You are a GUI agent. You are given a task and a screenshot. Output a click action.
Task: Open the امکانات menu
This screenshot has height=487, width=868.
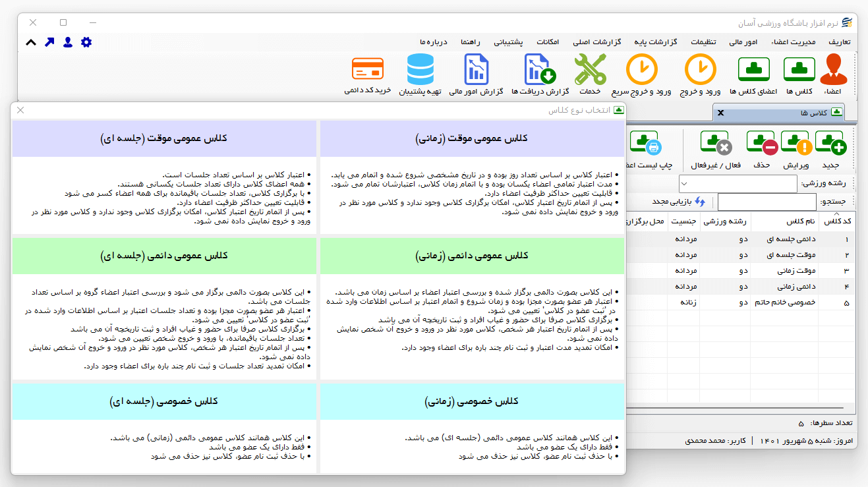(548, 42)
